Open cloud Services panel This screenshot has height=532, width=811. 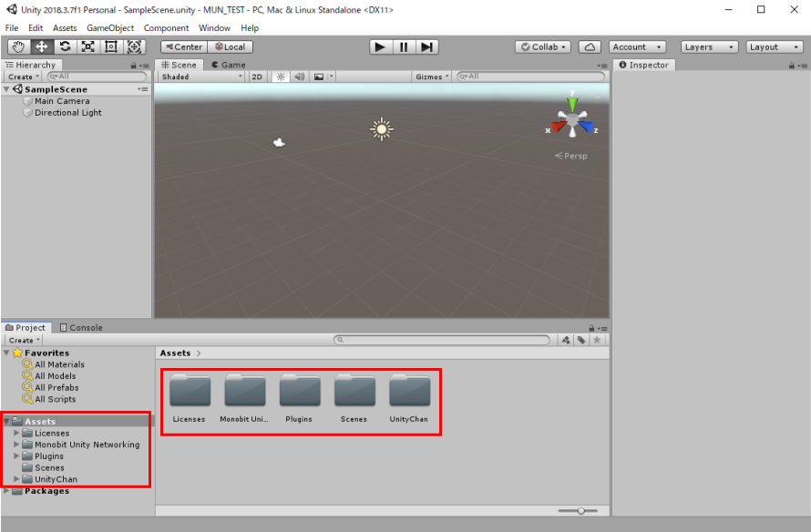pos(590,47)
